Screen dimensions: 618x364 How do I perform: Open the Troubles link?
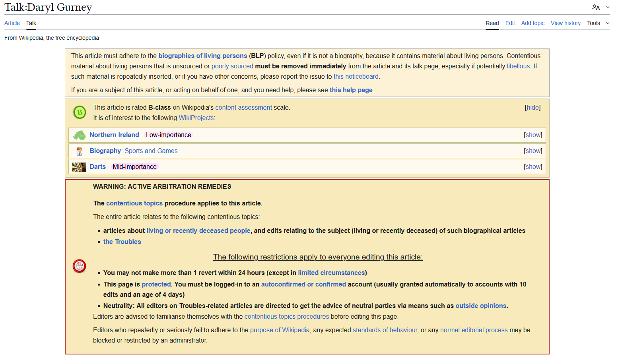coord(122,242)
